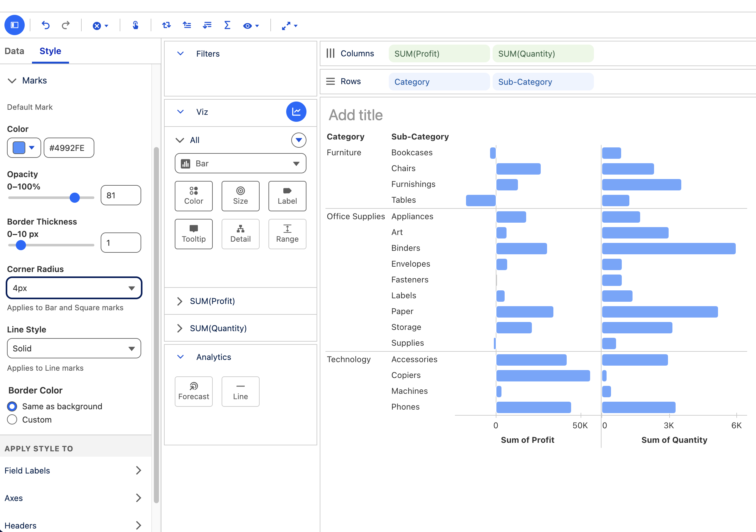Select the Style tab
This screenshot has height=532, width=756.
[50, 51]
